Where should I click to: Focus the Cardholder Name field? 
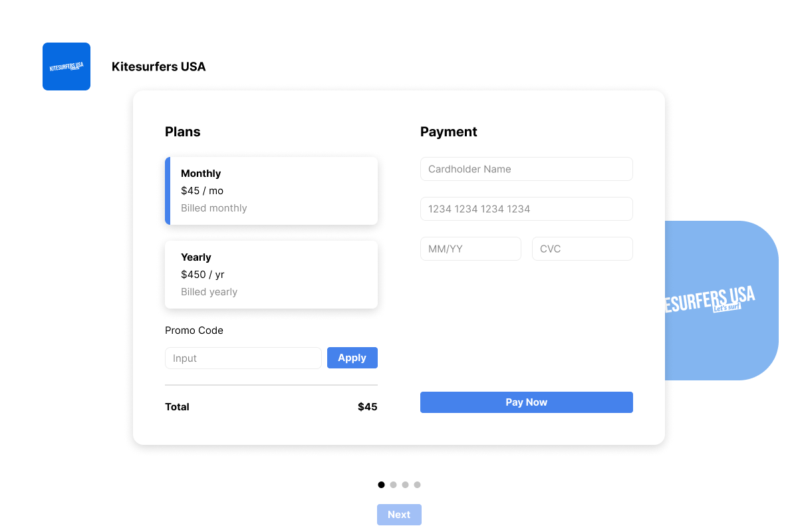point(527,169)
